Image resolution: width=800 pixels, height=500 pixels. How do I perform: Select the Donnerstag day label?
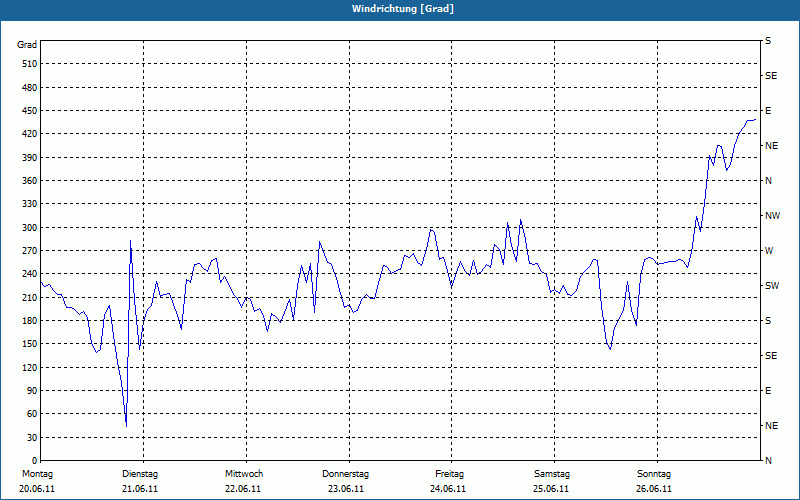pos(345,474)
